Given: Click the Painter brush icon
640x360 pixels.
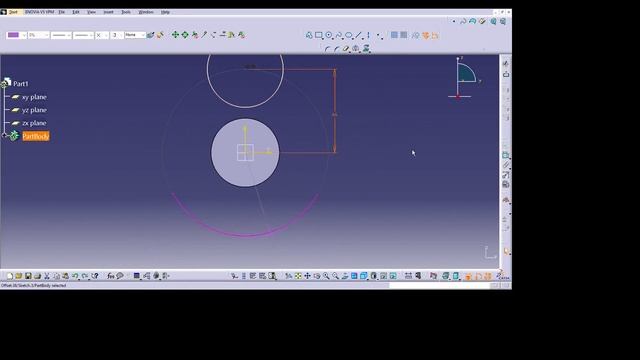Looking at the screenshot, I should pos(151,35).
